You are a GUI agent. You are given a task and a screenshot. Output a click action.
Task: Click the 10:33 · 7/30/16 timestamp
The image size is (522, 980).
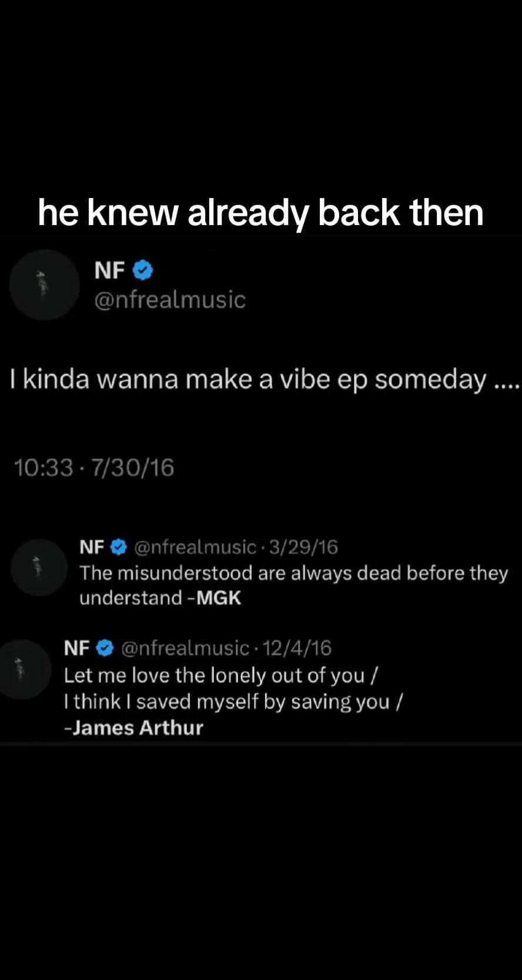point(93,468)
